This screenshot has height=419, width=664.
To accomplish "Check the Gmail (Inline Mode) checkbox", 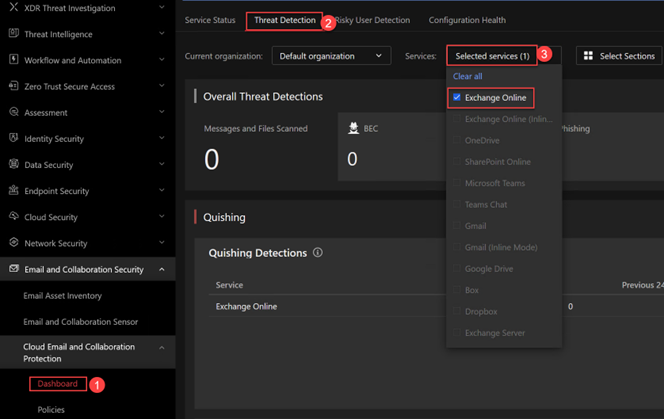I will coord(457,247).
